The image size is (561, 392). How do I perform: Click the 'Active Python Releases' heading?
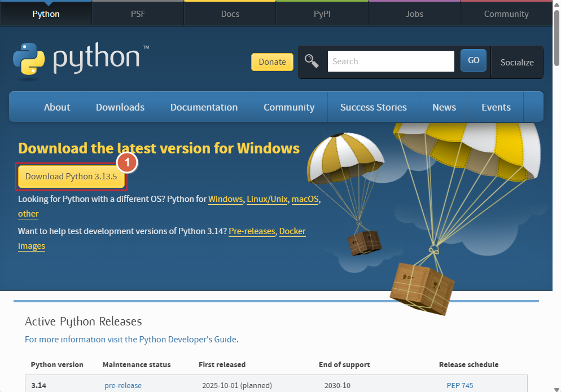(x=84, y=321)
